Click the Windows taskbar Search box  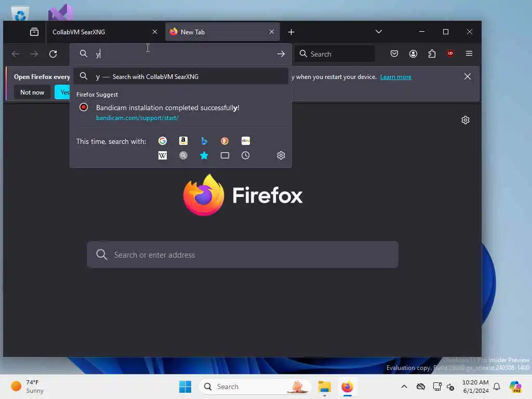pos(255,387)
